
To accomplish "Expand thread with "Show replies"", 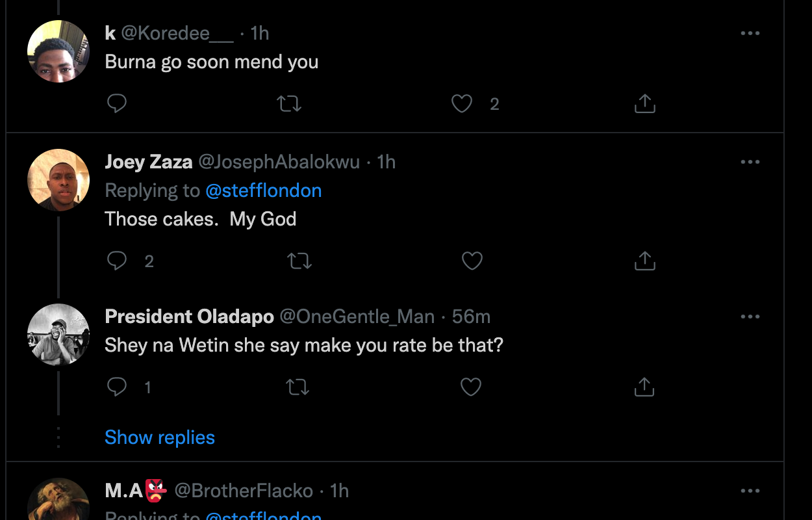I will 160,437.
